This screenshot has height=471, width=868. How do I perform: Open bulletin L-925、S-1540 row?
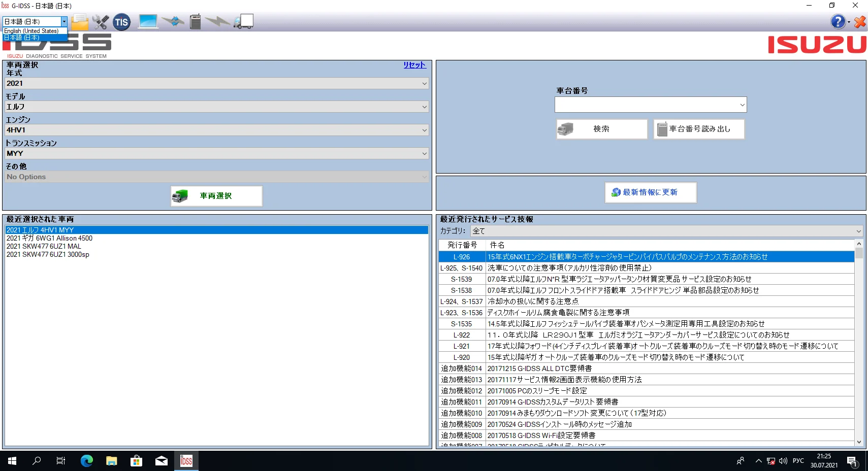647,268
